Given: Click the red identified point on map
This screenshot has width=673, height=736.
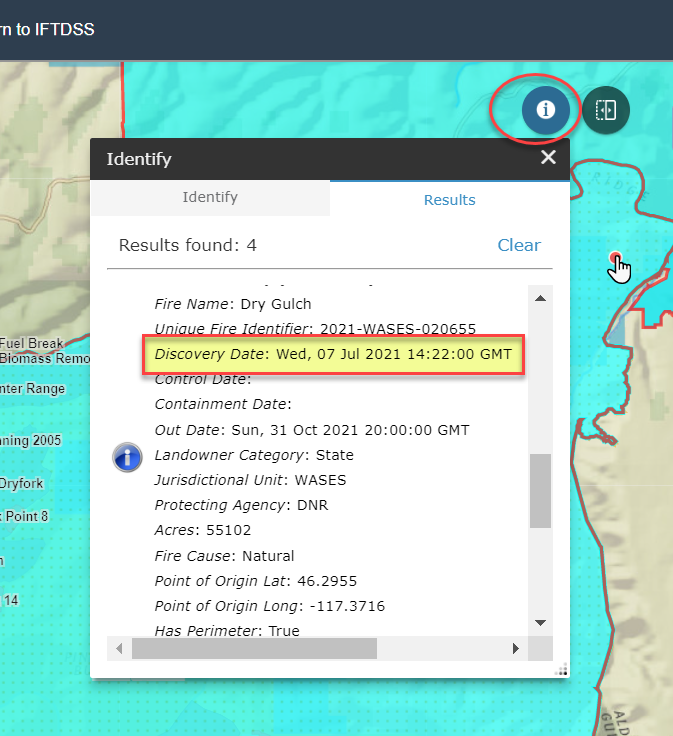Looking at the screenshot, I should [x=615, y=258].
